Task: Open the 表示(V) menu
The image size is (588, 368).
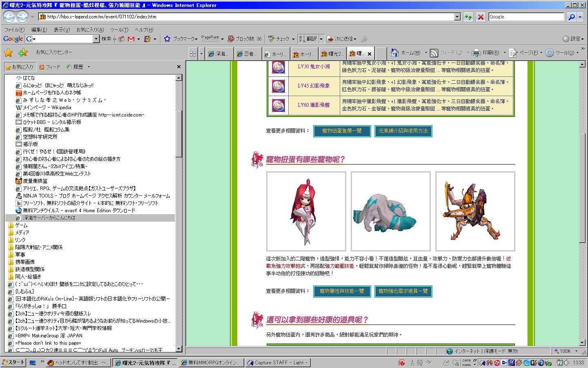Action: tap(62, 30)
